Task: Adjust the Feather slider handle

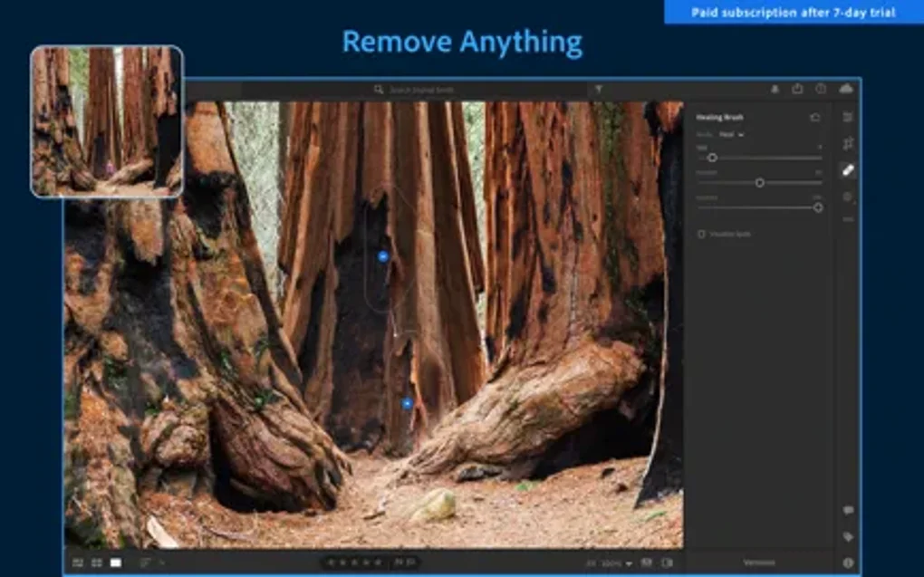Action: point(759,182)
